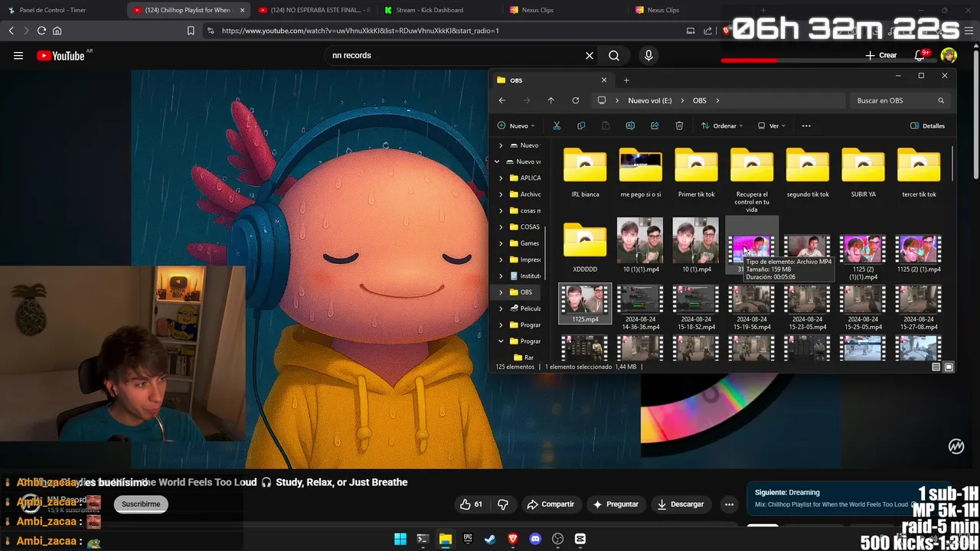Go up one folder level in Explorer

[x=550, y=100]
